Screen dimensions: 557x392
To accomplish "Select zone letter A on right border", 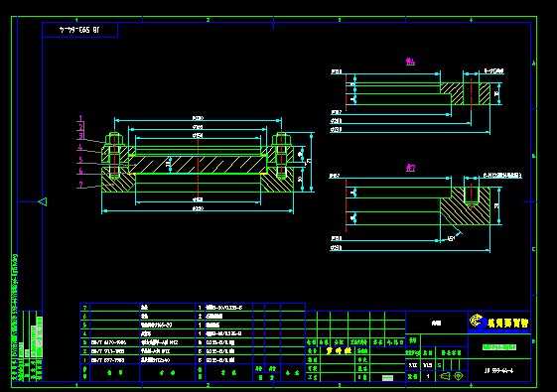I will coord(533,64).
